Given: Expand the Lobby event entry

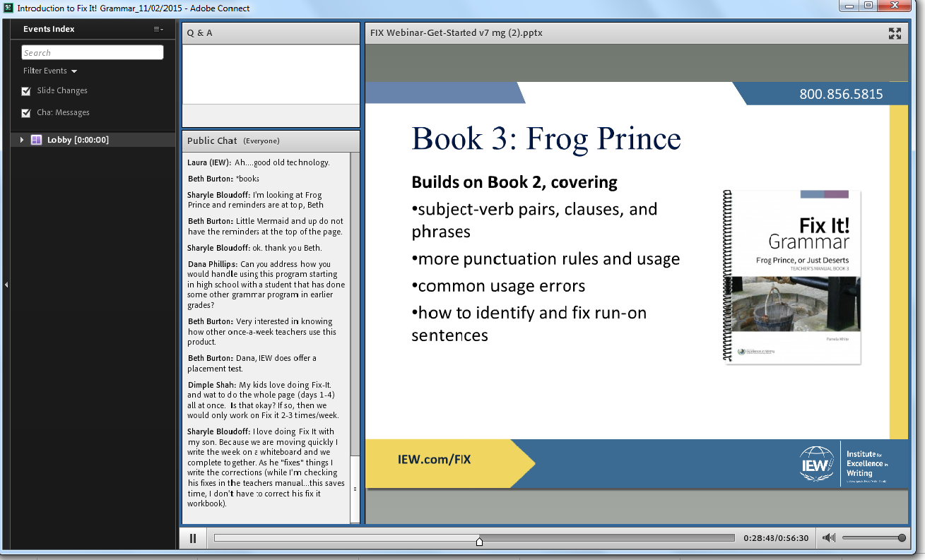Looking at the screenshot, I should point(21,139).
